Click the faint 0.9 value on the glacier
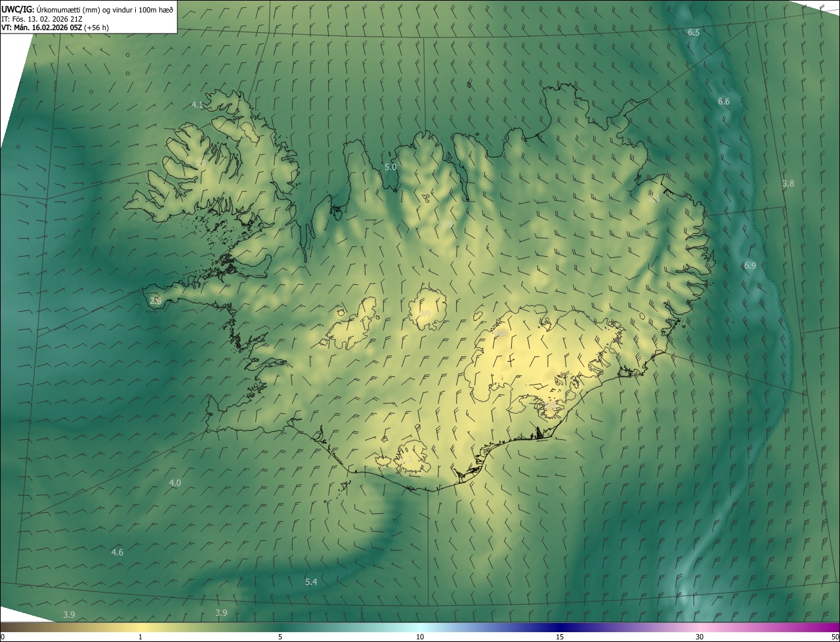Viewport: 840px width, 642px height. 425,314
